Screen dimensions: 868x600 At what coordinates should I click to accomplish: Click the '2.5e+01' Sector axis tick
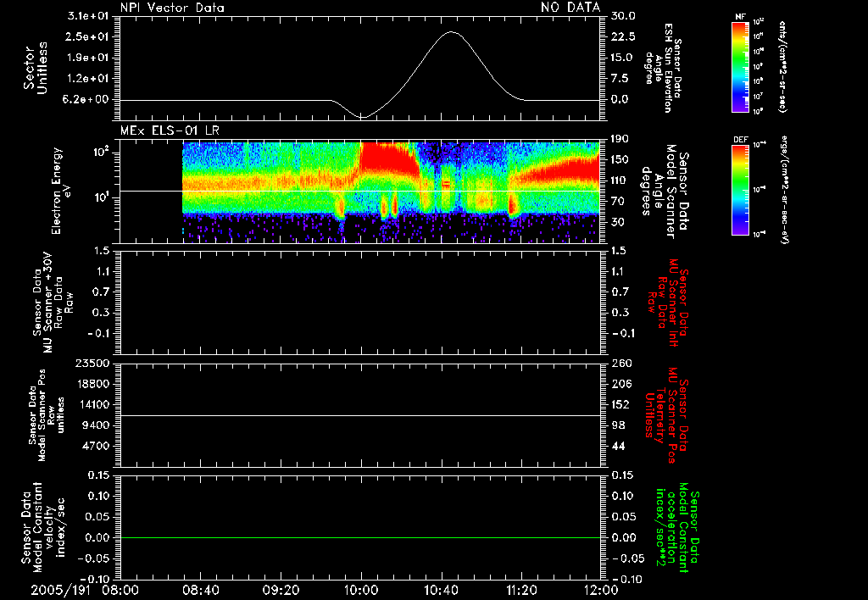pos(88,36)
